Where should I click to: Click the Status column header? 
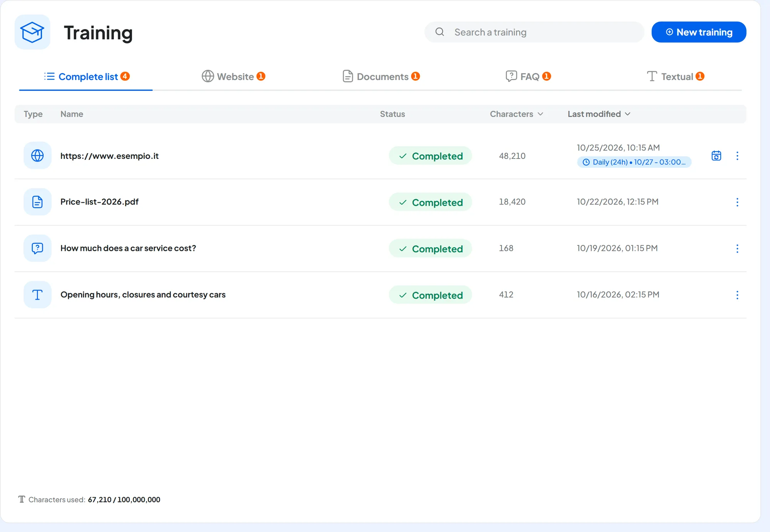[392, 114]
